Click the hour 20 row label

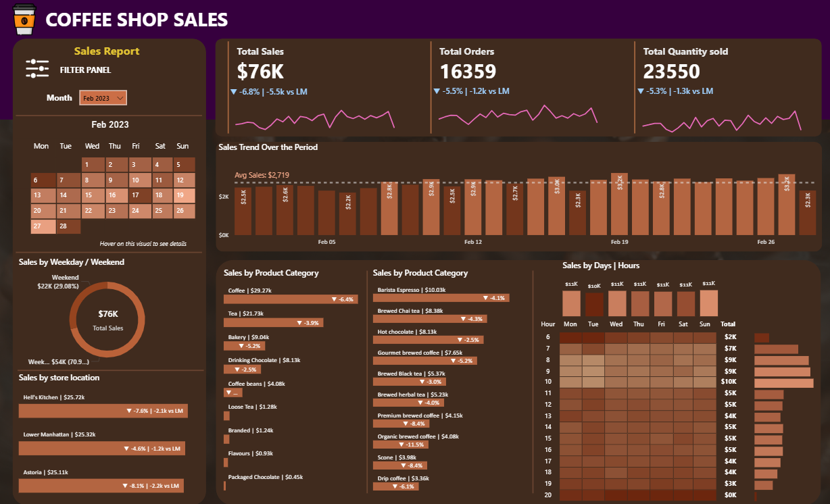(548, 495)
